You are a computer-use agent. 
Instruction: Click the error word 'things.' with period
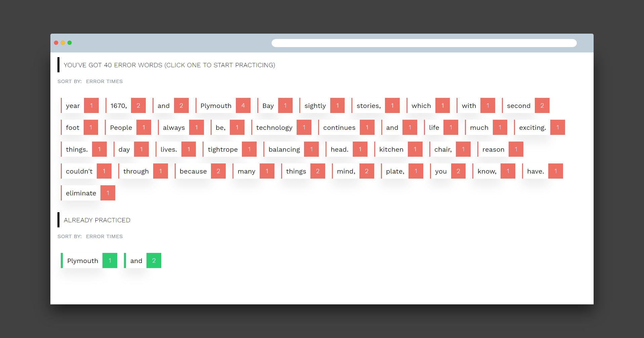point(84,149)
